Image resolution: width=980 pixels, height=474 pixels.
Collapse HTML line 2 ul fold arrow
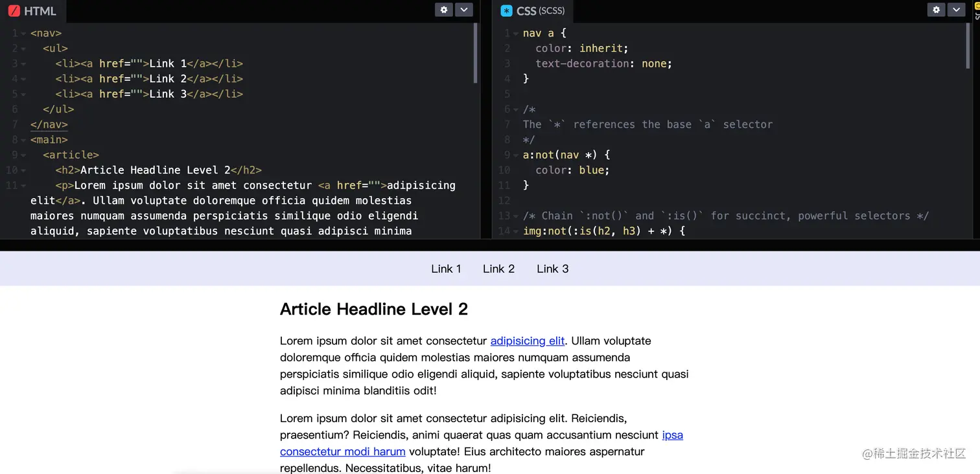click(23, 49)
